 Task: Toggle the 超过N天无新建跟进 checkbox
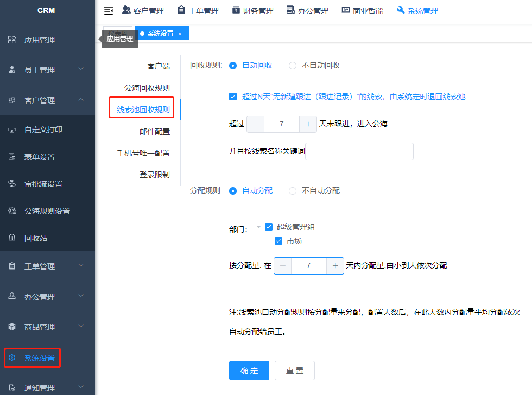pyautogui.click(x=233, y=97)
